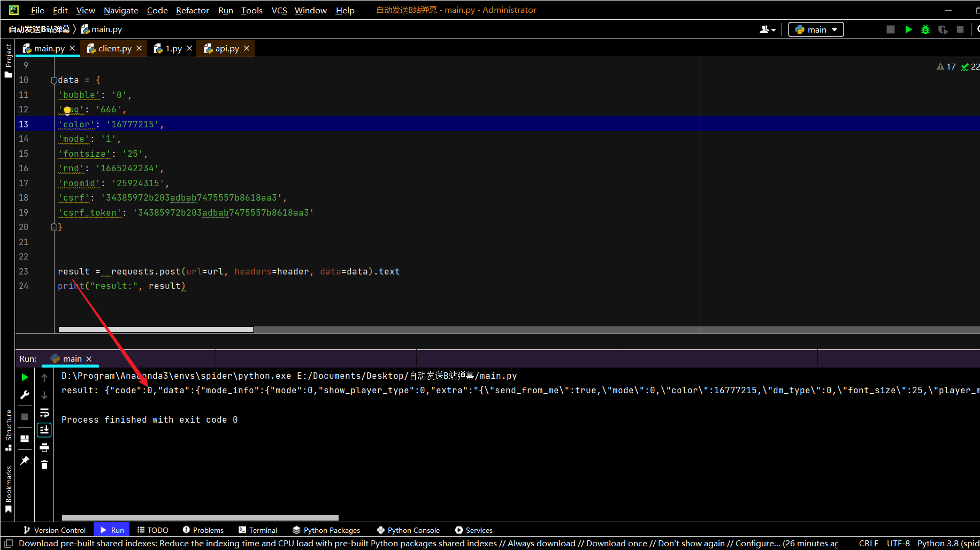The image size is (980, 550).
Task: Open the Edit menu
Action: pyautogui.click(x=60, y=10)
